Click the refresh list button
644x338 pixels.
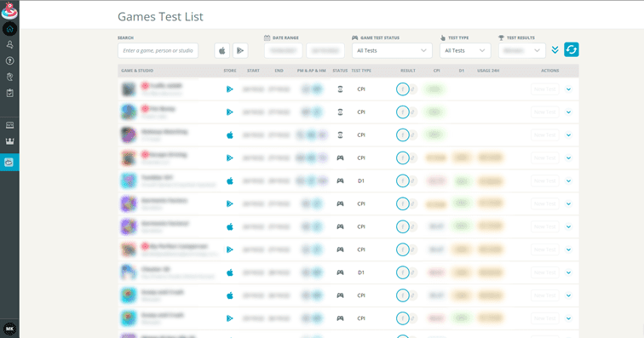[x=572, y=49]
